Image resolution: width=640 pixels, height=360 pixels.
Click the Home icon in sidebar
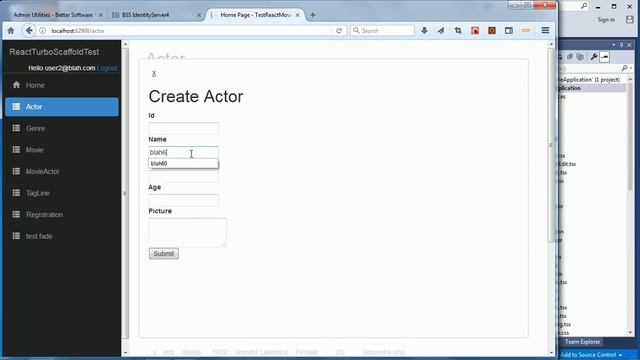pos(16,85)
